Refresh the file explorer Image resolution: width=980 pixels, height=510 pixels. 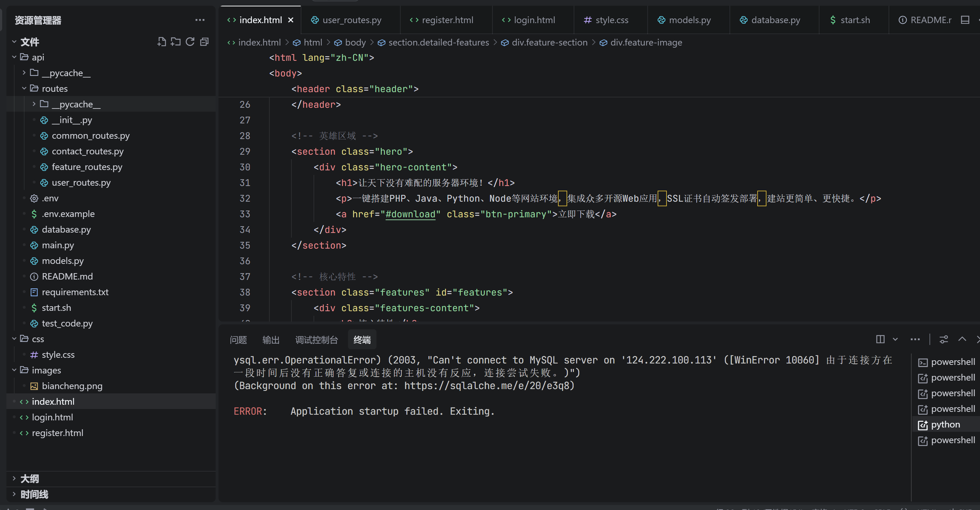(190, 42)
